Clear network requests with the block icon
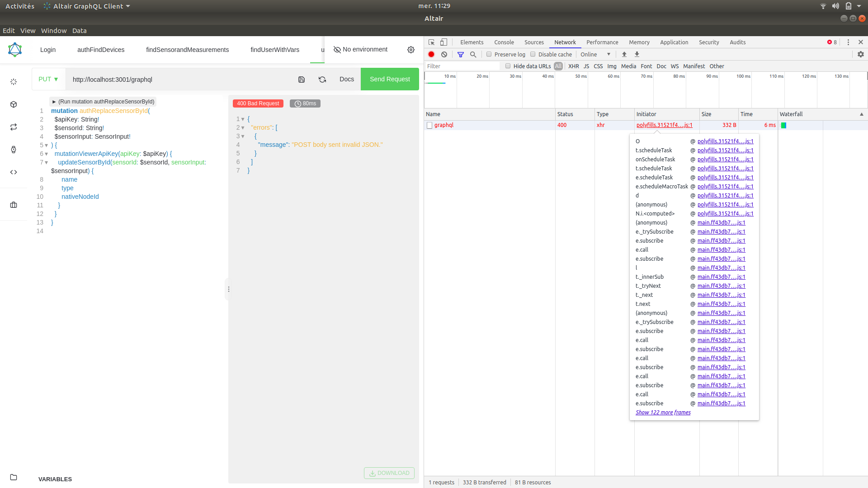Image resolution: width=868 pixels, height=488 pixels. click(x=444, y=54)
